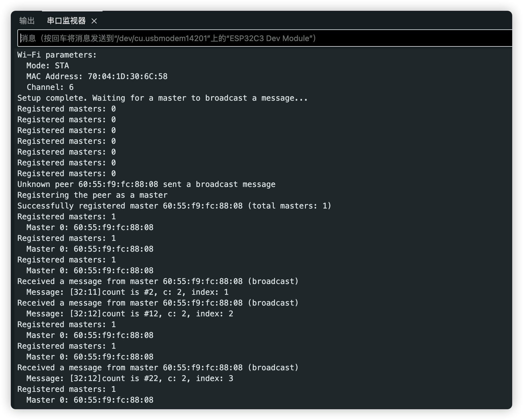Screen dimensions: 523x420
Task: Focus the serial message input field
Action: (x=264, y=38)
